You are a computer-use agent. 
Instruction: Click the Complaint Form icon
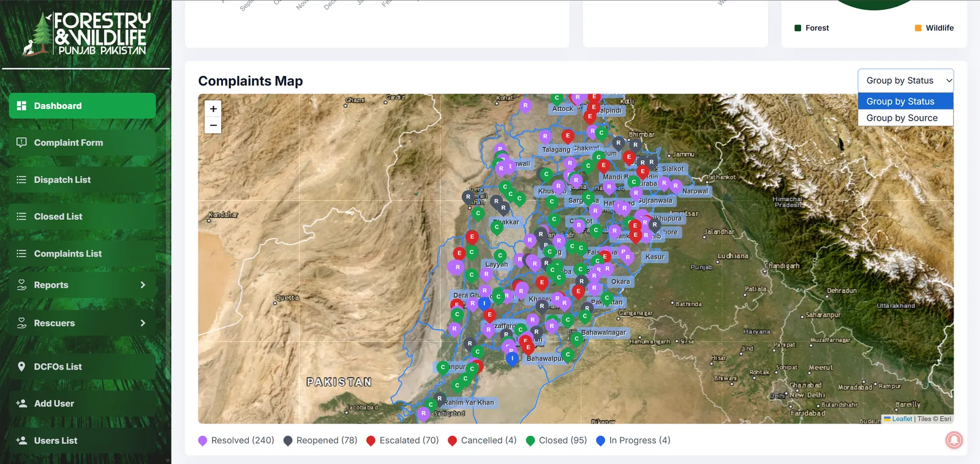click(x=21, y=143)
